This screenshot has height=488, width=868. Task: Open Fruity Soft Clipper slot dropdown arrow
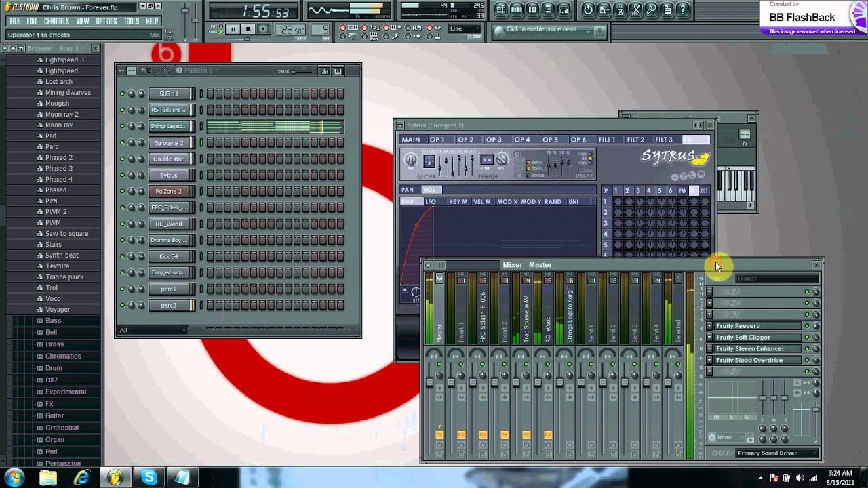pyautogui.click(x=709, y=338)
